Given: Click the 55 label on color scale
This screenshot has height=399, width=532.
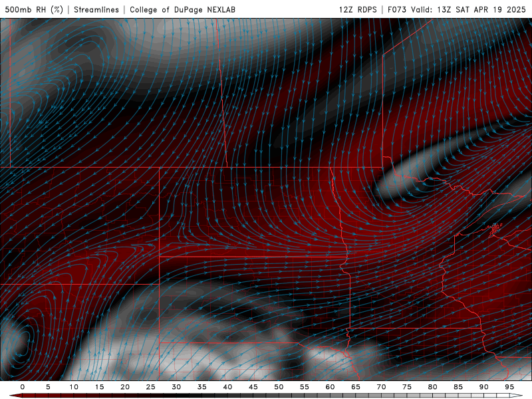Looking at the screenshot, I should pyautogui.click(x=305, y=387).
